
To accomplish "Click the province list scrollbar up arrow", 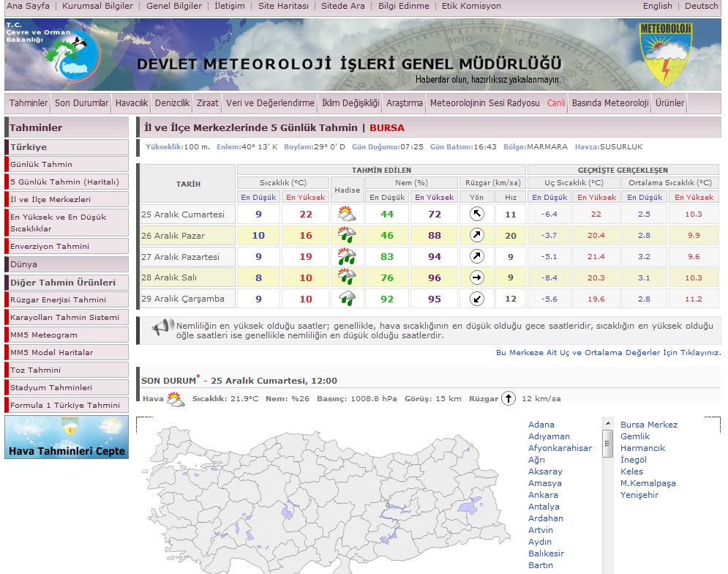I will tap(607, 423).
